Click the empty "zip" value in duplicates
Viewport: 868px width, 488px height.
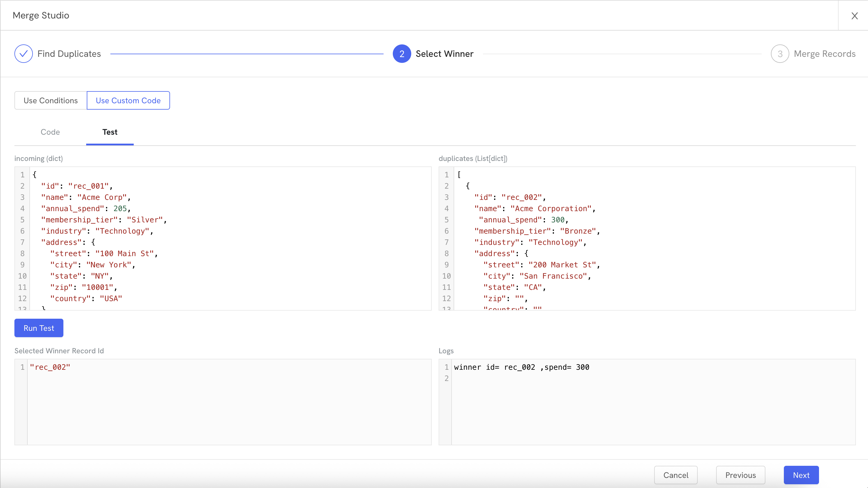tap(519, 299)
